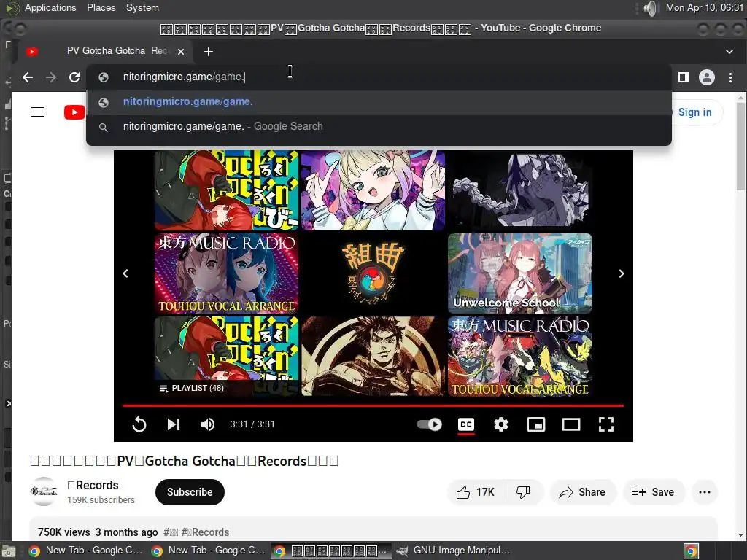Close the PV Gotcha Gotcha tab
Screen dimensions: 747x560
[x=181, y=52]
